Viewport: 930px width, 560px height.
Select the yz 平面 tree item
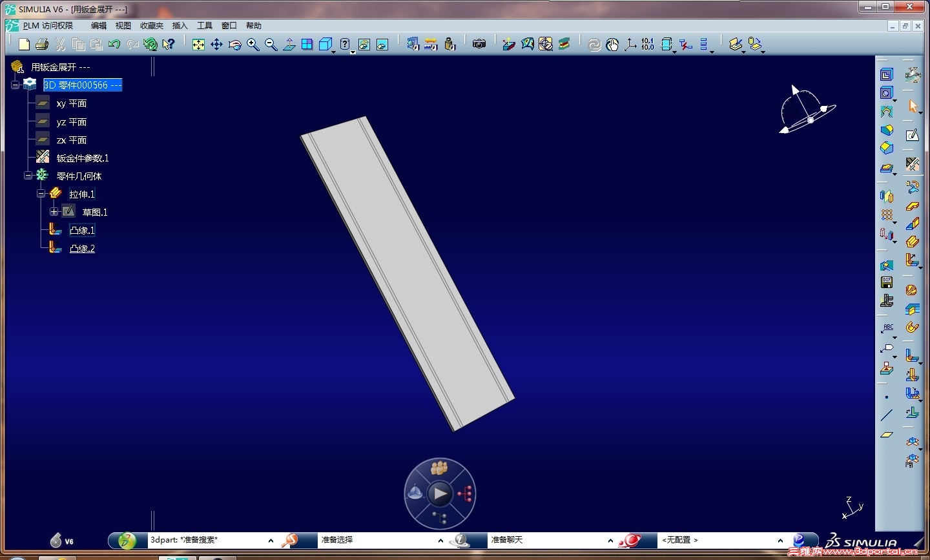pos(71,122)
